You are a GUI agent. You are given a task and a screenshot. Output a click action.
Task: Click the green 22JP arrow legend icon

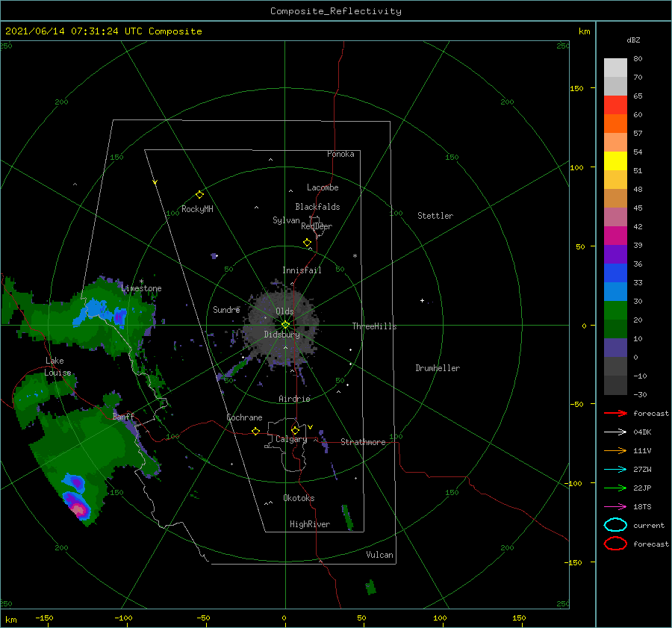pyautogui.click(x=615, y=488)
